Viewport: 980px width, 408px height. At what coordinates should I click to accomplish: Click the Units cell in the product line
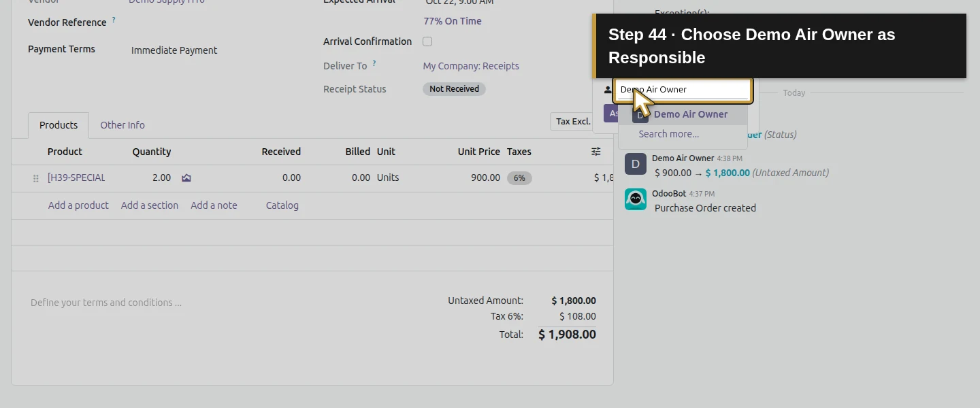(x=388, y=178)
